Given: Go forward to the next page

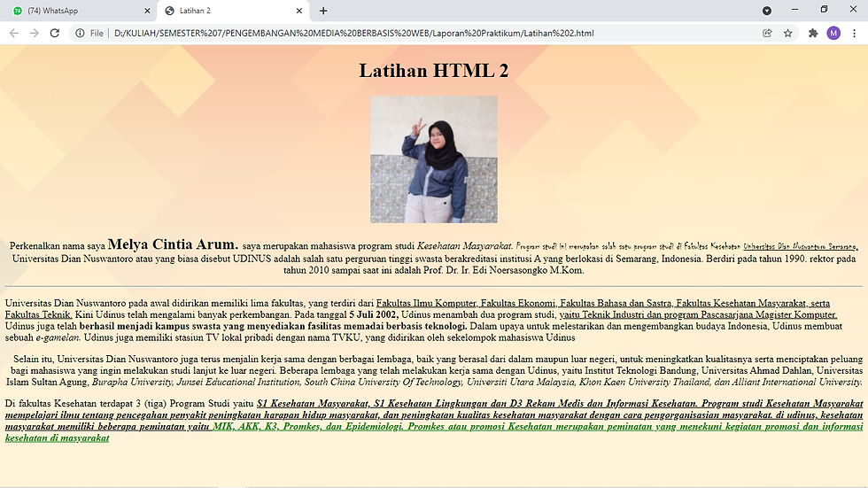Looking at the screenshot, I should 35,33.
